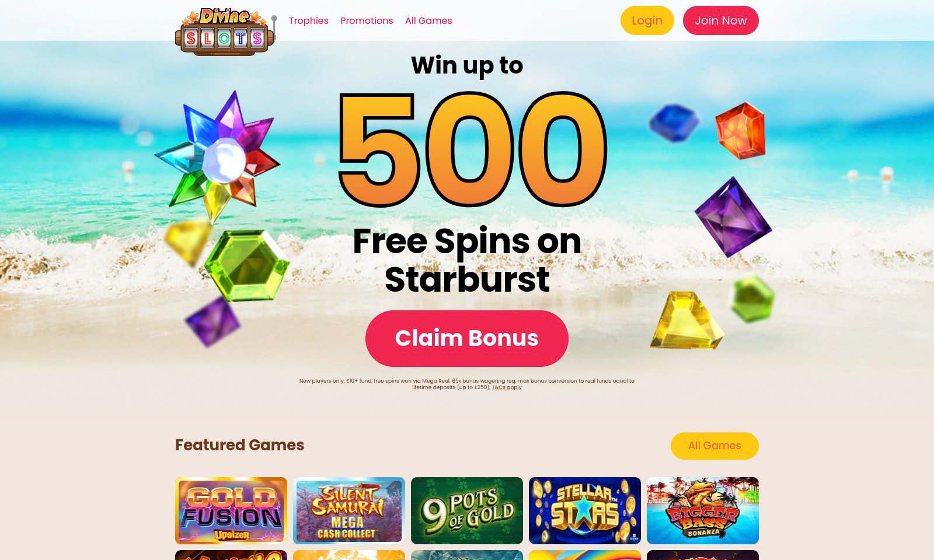Launch Silent Samurai Mega Cash Collect
934x560 pixels.
349,510
